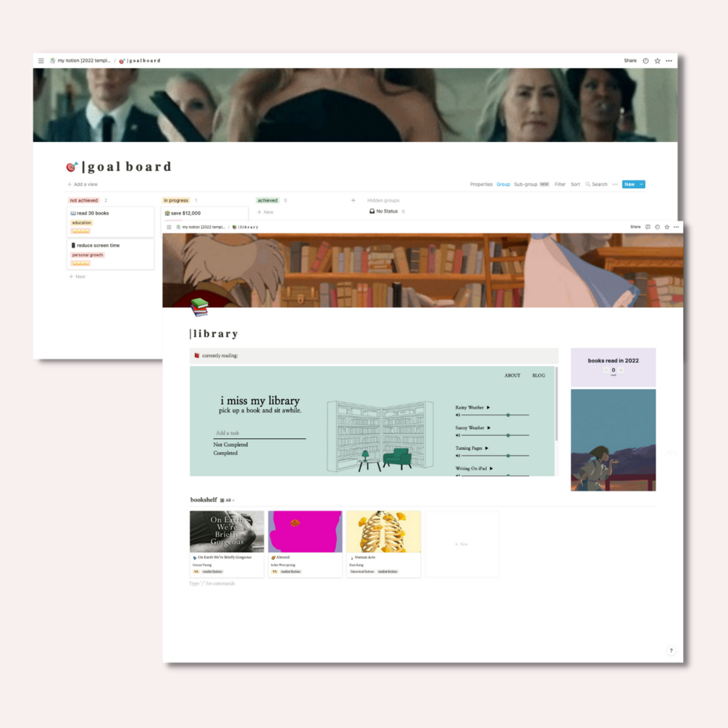
Task: Open three-dot page menu in library window
Action: [x=676, y=227]
